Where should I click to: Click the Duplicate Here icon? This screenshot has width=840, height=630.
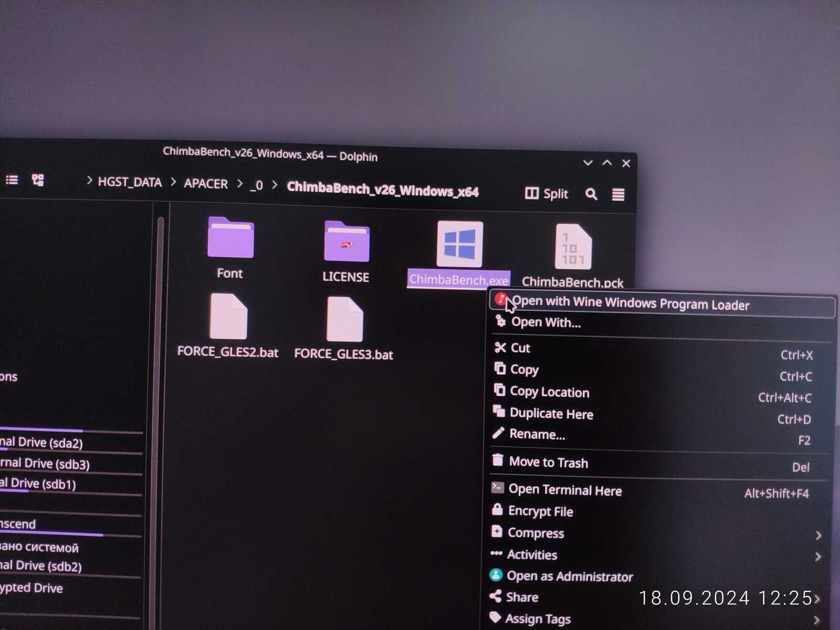pos(499,411)
